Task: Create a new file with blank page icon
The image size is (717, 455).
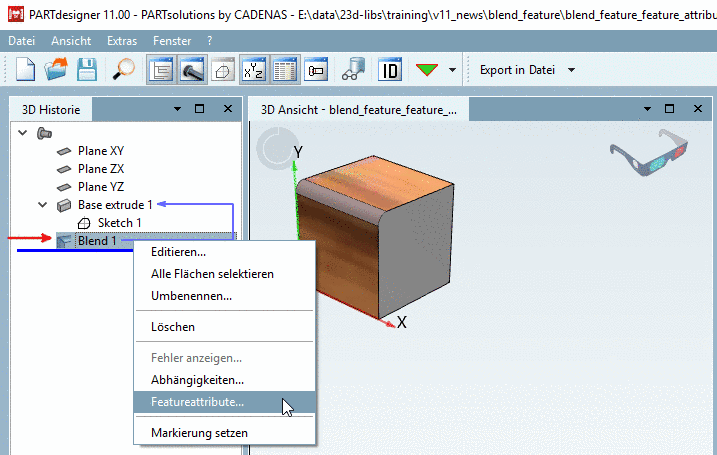Action: (x=26, y=70)
